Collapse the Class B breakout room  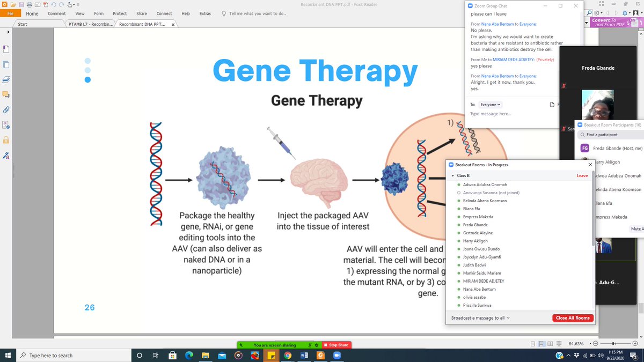(x=452, y=176)
